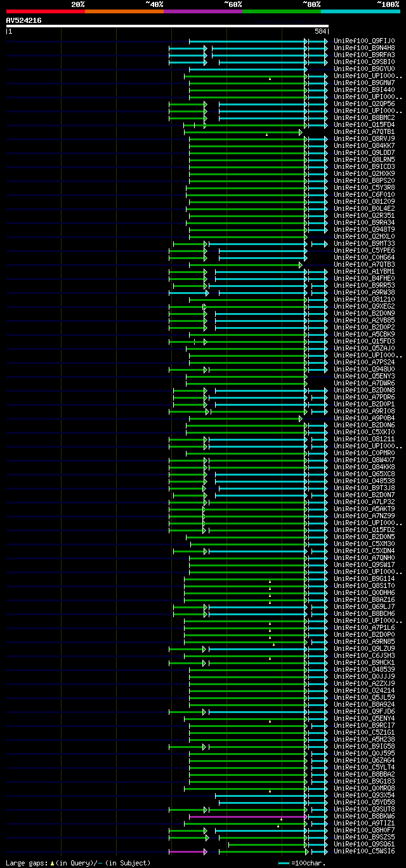This screenshot has height=868, width=406.
Task: Select label UniRef100_B9RA34
Action: tap(363, 222)
